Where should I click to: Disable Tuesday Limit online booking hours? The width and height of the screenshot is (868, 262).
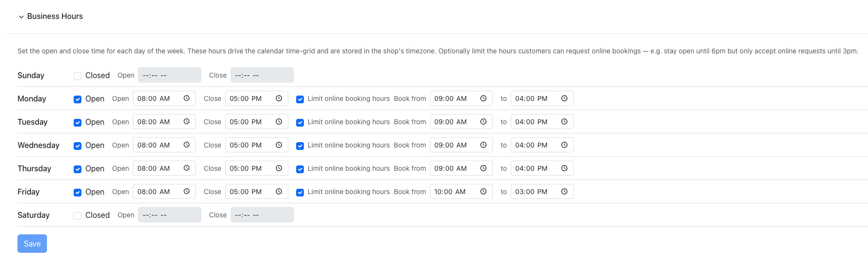click(x=300, y=122)
